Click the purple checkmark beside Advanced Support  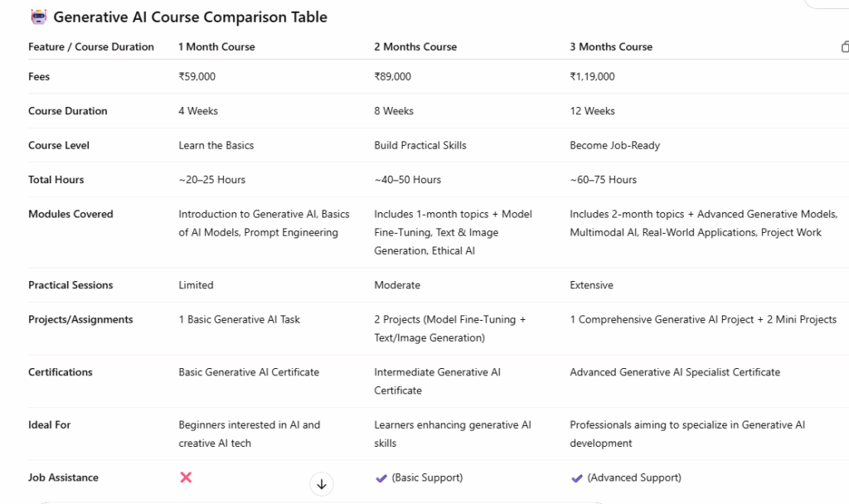(577, 477)
